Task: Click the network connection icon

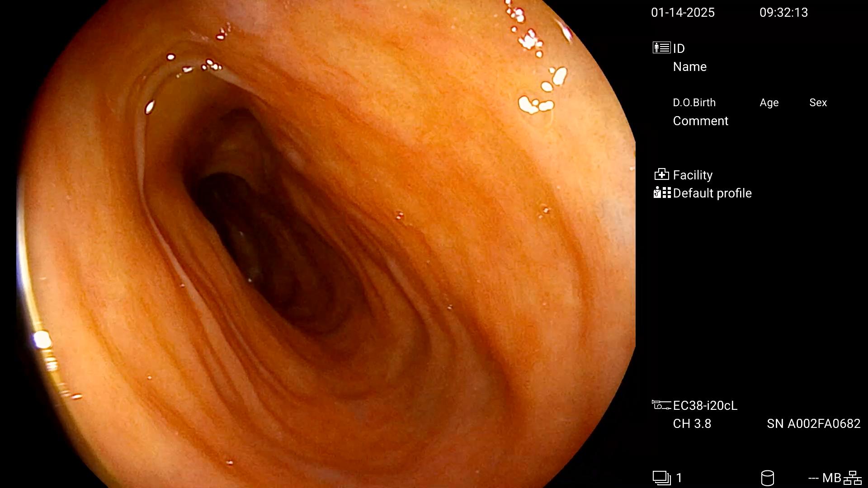Action: 853,478
